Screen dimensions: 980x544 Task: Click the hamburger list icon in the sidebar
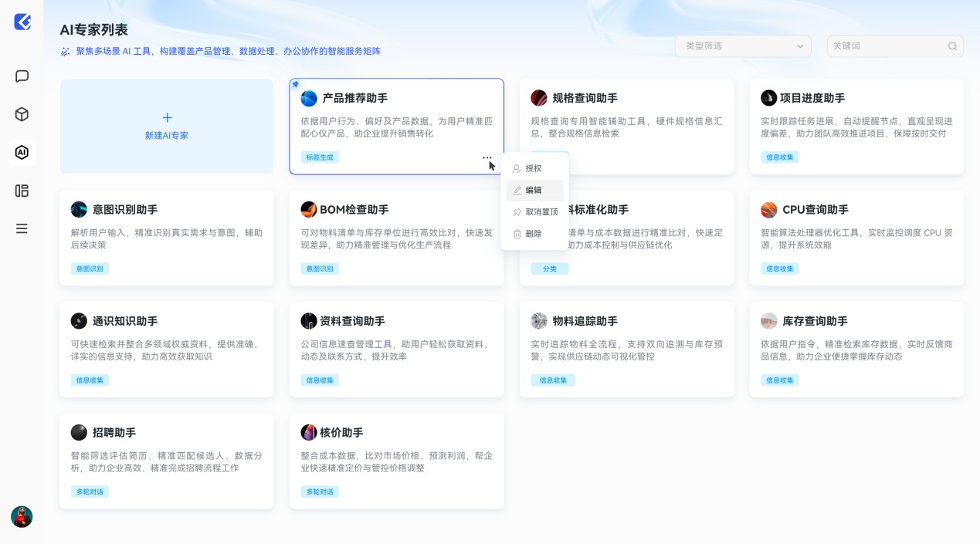click(22, 228)
